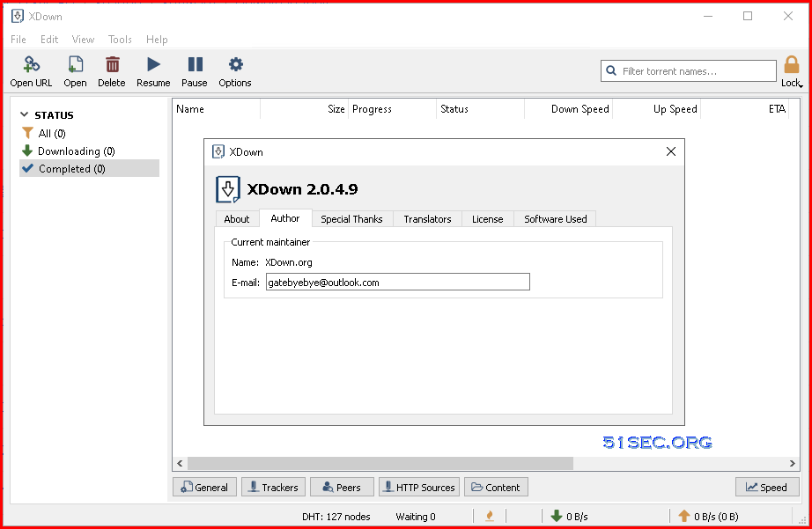Image resolution: width=812 pixels, height=529 pixels.
Task: Click the Resume play icon
Action: tap(153, 64)
